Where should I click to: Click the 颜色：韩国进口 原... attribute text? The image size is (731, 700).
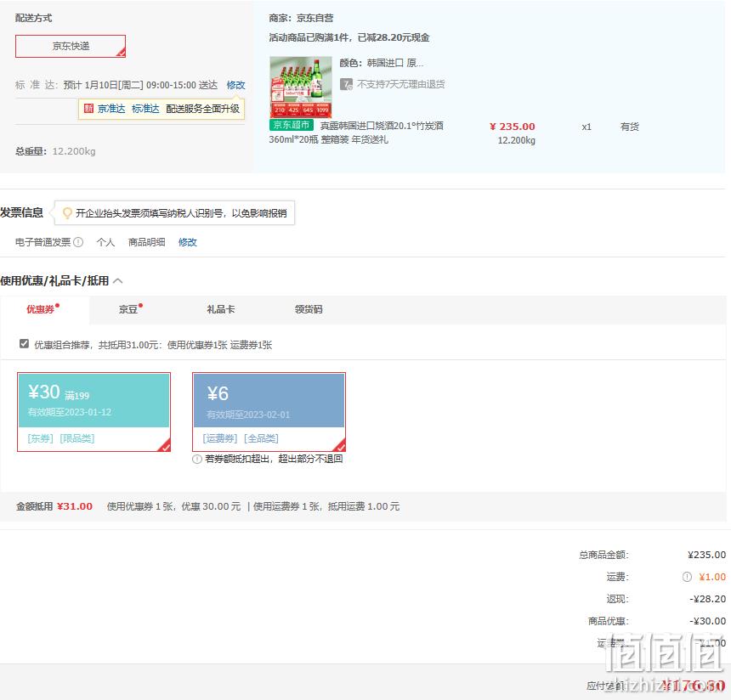pos(382,63)
